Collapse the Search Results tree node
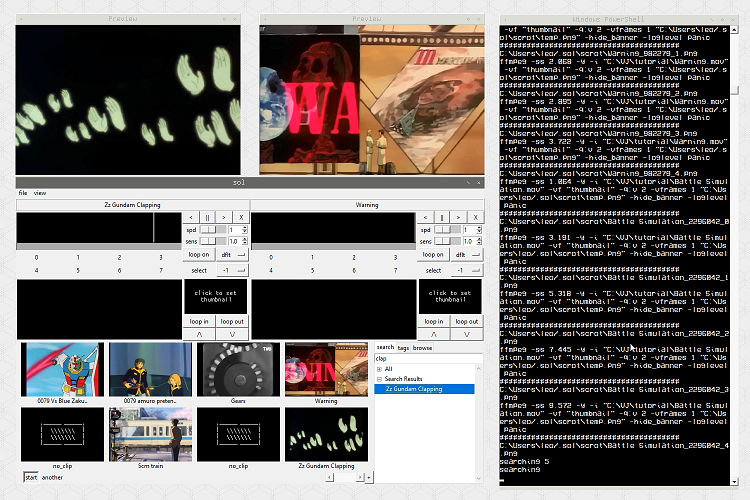The height and width of the screenshot is (500, 750). 379,379
